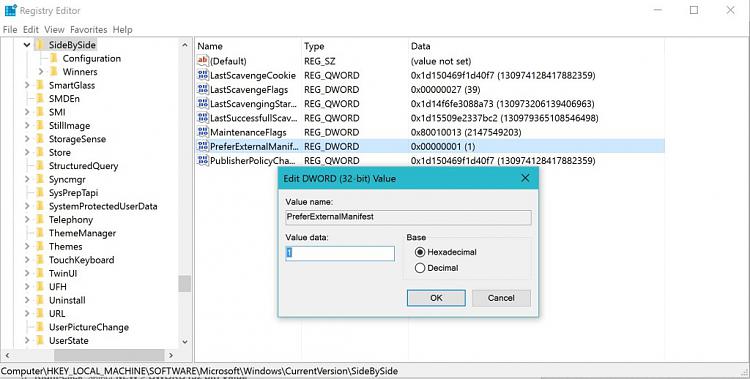
Task: Click in the Value data field
Action: 340,253
